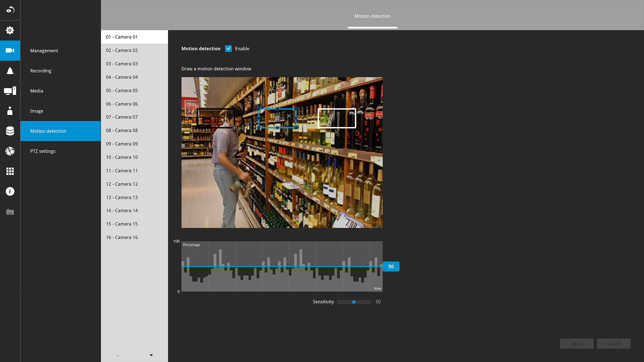644x362 pixels.
Task: Open the gear settings icon in the sidebar
Action: (x=10, y=31)
